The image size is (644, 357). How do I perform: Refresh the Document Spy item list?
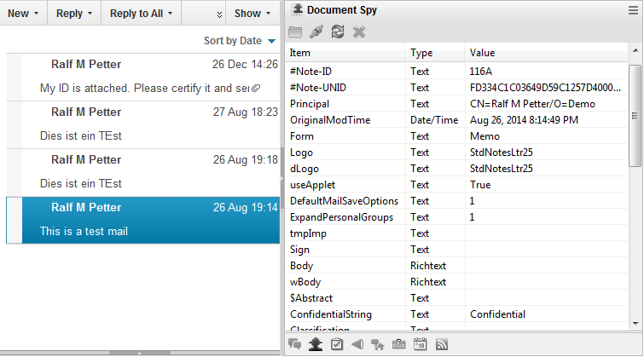click(x=338, y=32)
